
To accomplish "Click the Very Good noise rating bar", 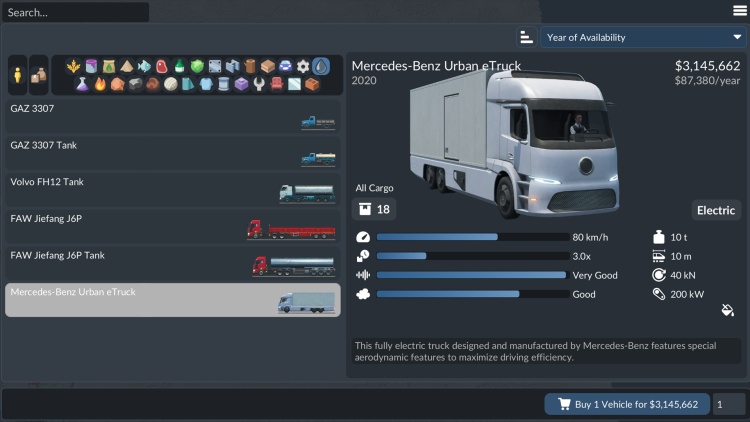I will coord(473,275).
